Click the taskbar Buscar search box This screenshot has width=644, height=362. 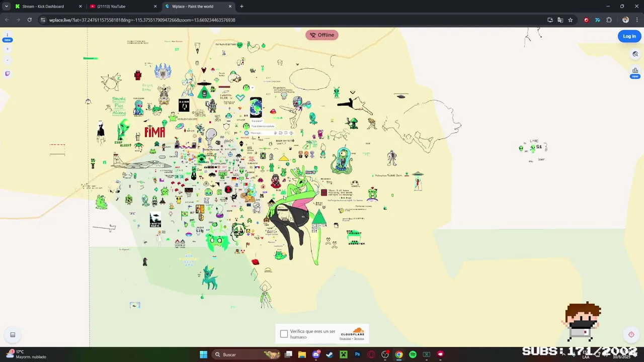[247, 354]
